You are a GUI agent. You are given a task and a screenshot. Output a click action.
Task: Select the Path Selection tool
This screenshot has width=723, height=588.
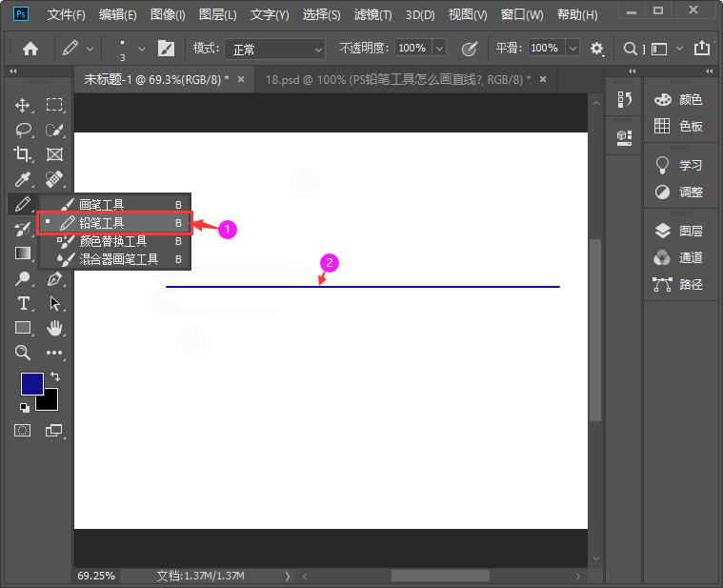54,303
